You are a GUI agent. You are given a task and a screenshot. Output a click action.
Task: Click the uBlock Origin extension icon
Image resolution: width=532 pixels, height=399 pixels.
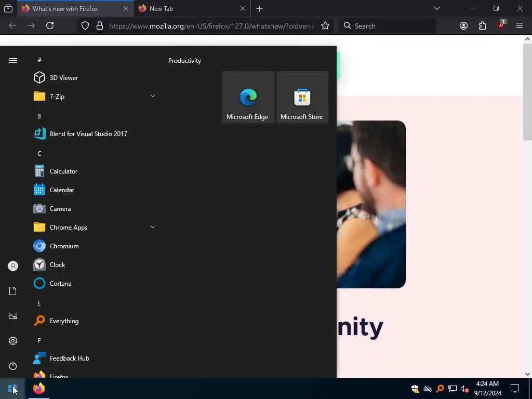click(501, 26)
